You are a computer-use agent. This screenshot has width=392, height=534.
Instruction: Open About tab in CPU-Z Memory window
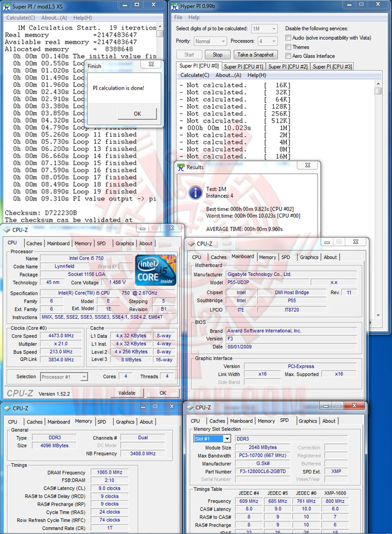point(146,422)
